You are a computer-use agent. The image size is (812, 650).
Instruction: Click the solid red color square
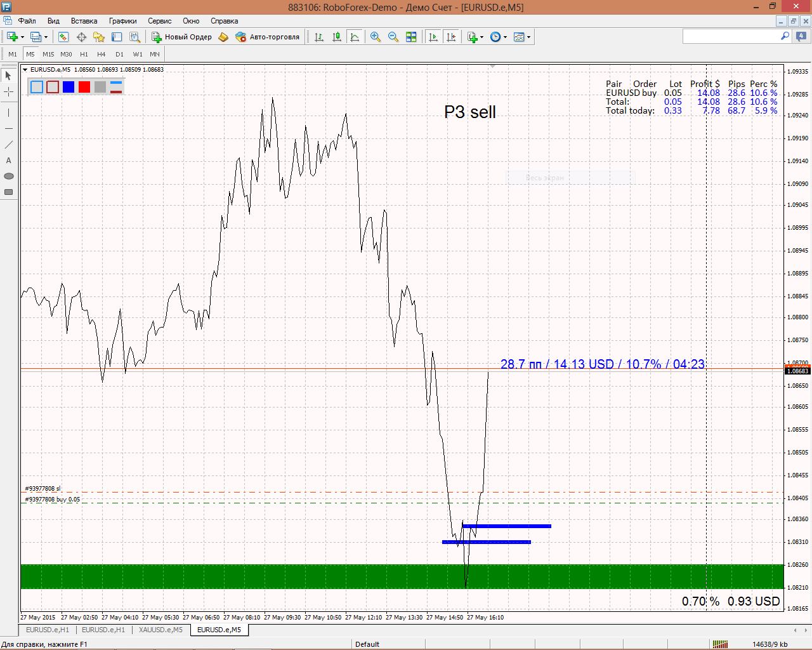(x=84, y=87)
